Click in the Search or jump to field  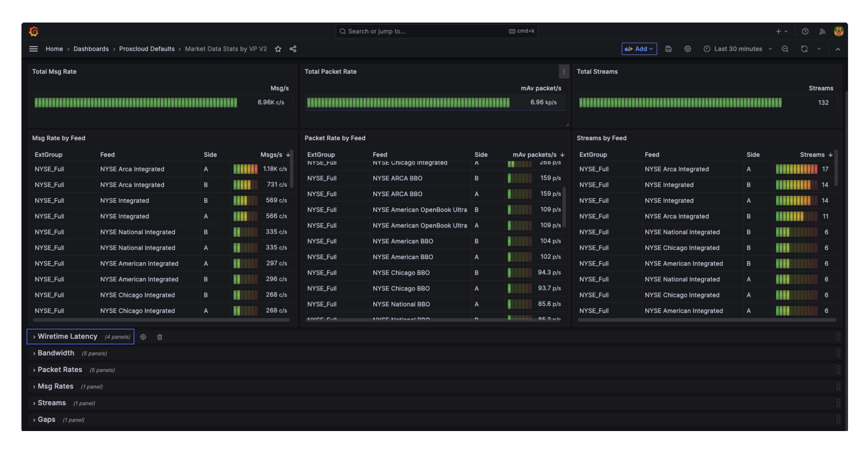[436, 31]
